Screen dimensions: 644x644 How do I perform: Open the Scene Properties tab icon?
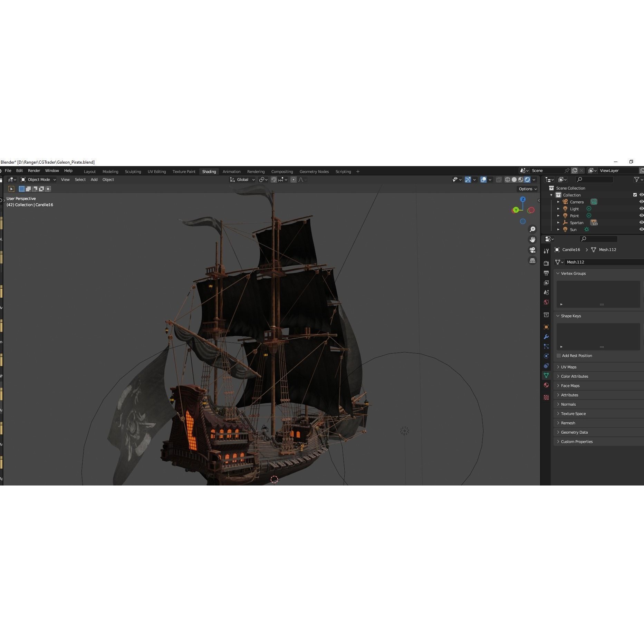coord(546,292)
